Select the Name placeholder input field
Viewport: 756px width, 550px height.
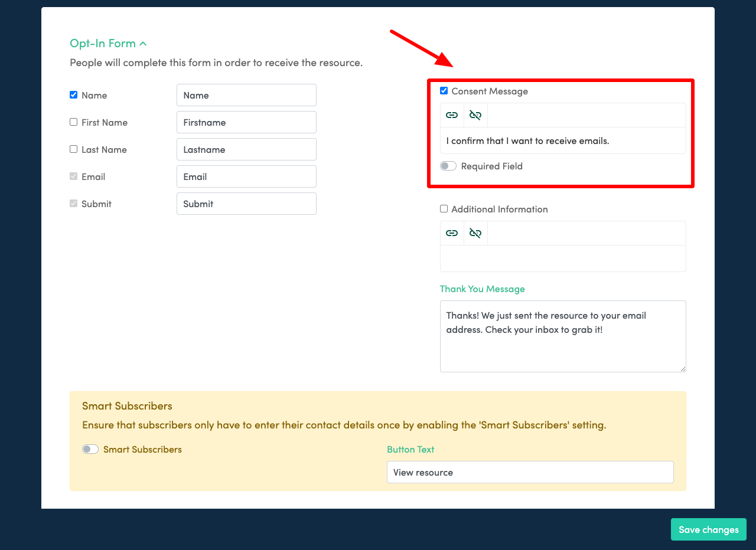(x=246, y=95)
